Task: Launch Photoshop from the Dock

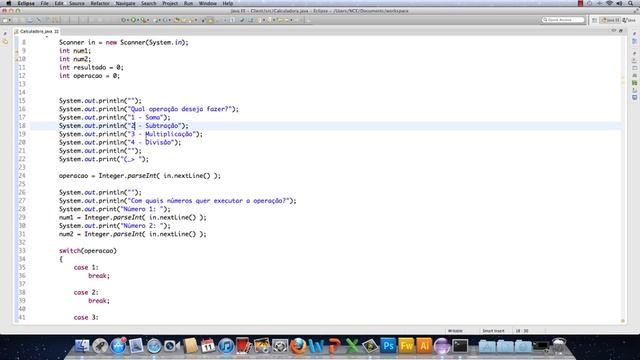Action: pos(388,346)
